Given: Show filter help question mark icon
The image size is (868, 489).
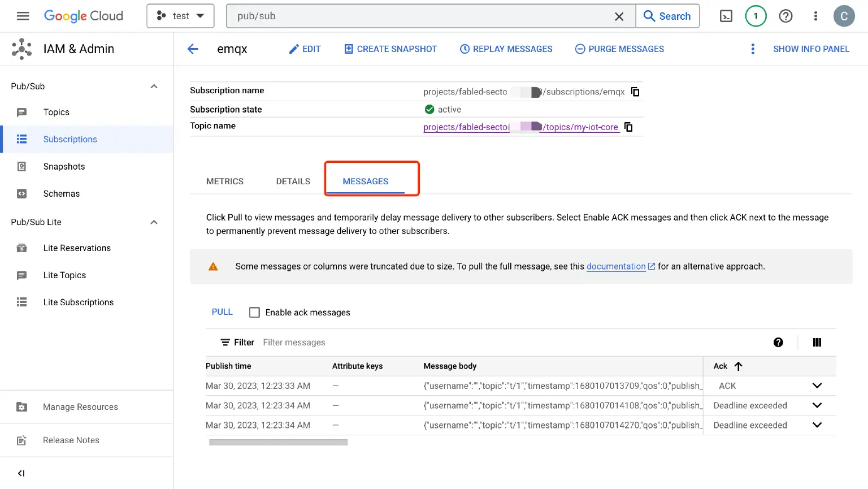Looking at the screenshot, I should 778,343.
